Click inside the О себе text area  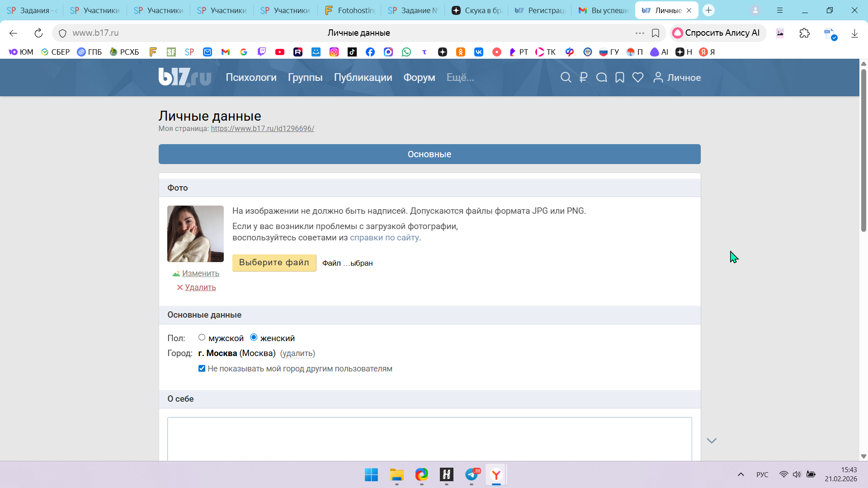click(x=429, y=438)
